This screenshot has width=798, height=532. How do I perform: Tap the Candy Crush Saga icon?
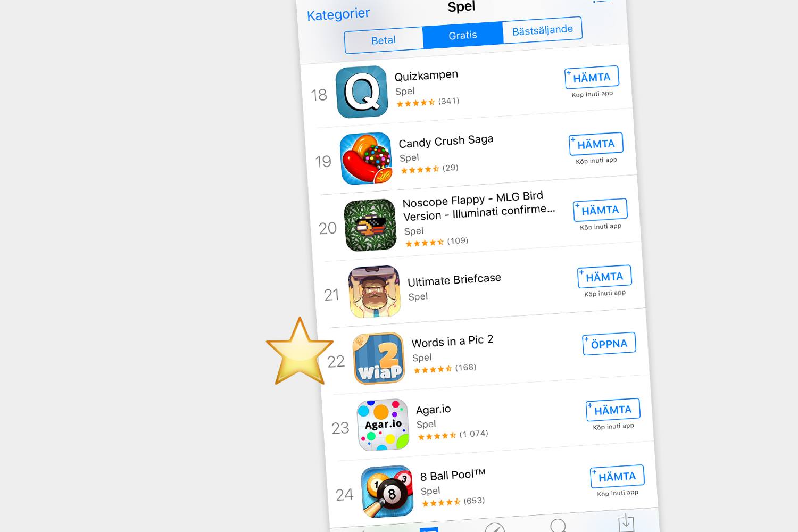tap(366, 158)
